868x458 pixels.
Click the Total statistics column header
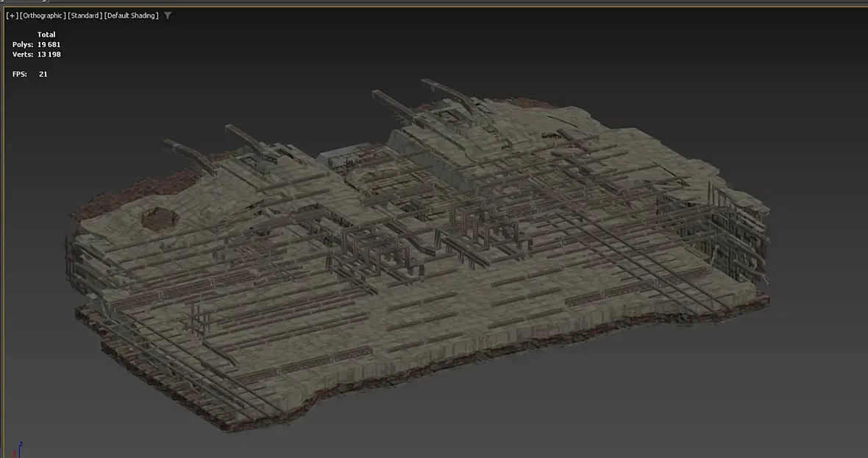pyautogui.click(x=46, y=35)
